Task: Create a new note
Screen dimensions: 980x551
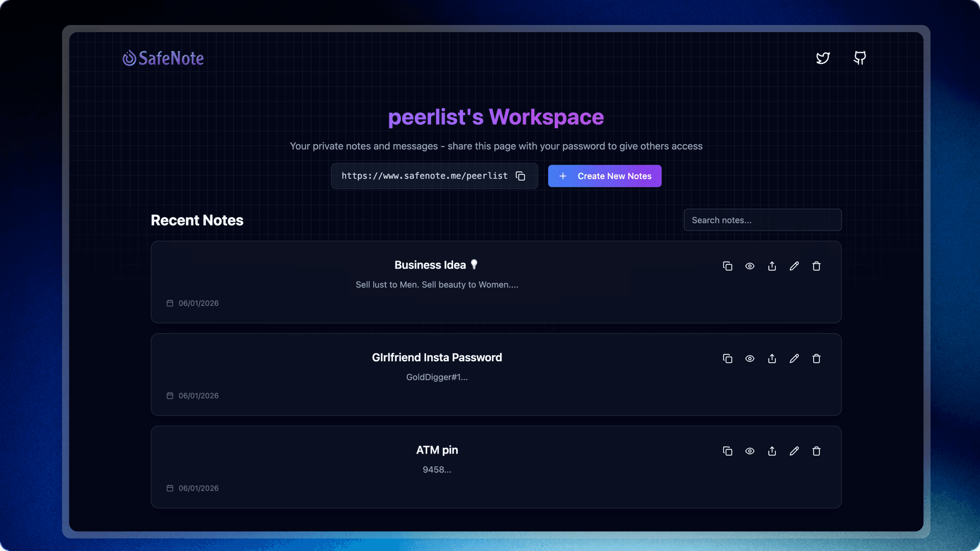Action: pos(604,176)
